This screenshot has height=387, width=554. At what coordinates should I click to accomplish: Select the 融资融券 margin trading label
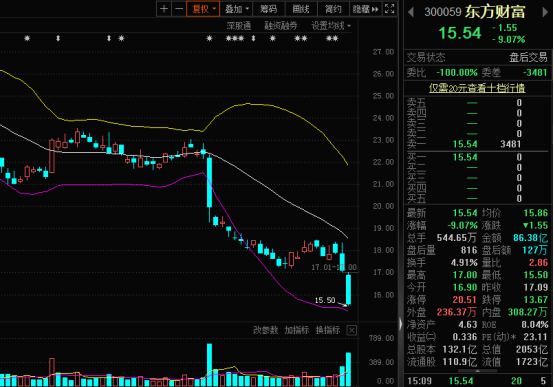[281, 26]
